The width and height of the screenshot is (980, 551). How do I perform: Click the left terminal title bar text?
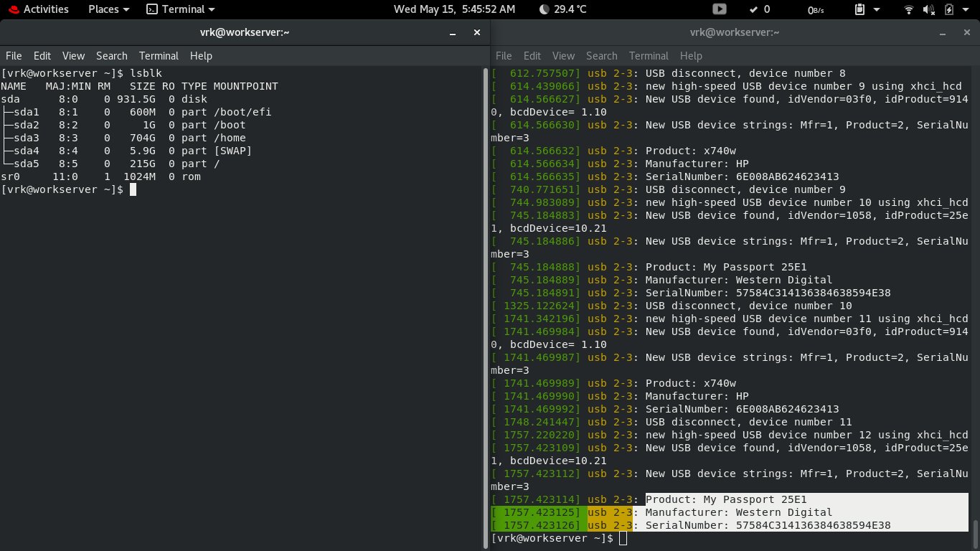click(x=245, y=32)
